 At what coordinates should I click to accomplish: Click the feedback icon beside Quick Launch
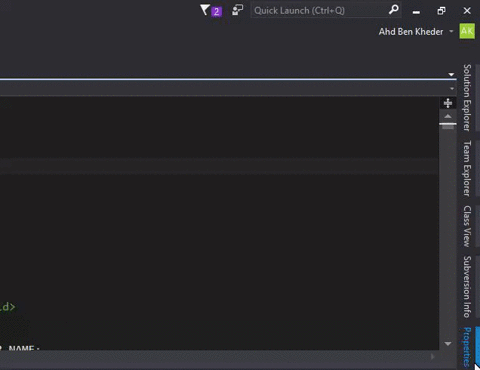pos(237,10)
